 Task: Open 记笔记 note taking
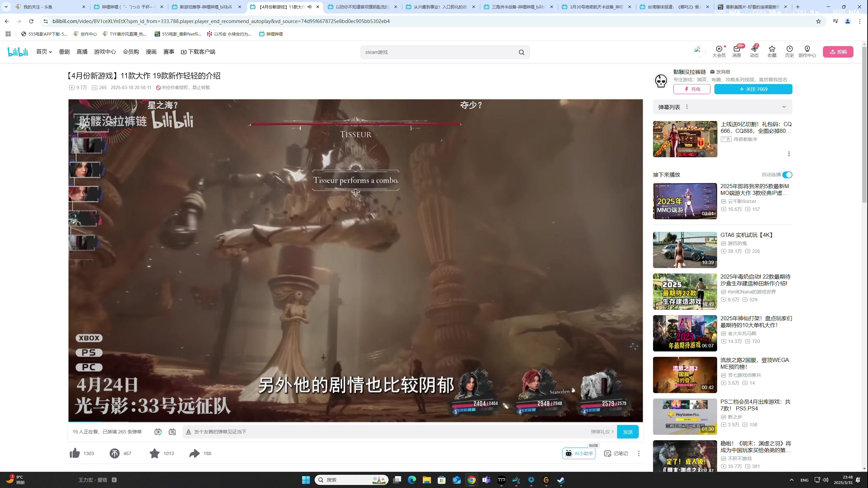coord(616,453)
